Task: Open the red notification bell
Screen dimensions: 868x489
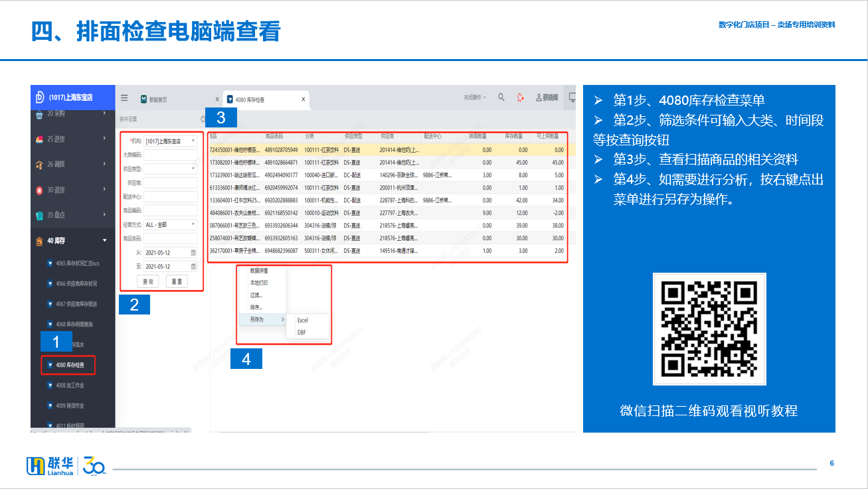Action: (x=521, y=98)
